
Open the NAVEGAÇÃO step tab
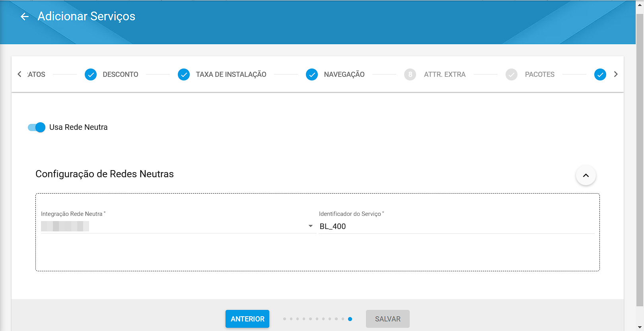click(344, 74)
